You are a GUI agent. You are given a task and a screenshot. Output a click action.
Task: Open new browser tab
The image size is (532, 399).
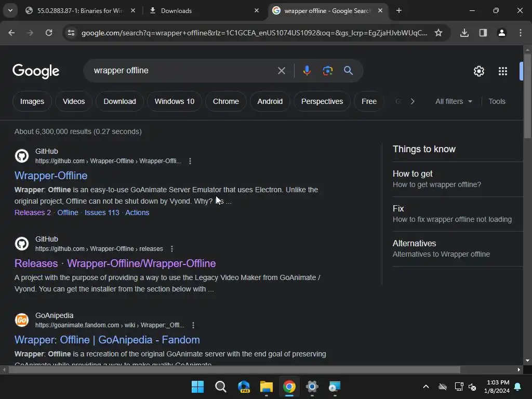399,10
